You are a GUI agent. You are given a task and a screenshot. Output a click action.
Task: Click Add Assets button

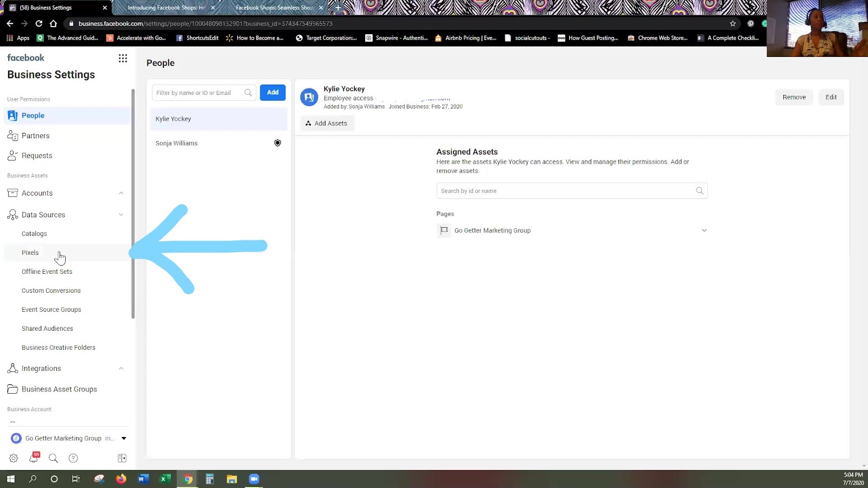tap(327, 123)
